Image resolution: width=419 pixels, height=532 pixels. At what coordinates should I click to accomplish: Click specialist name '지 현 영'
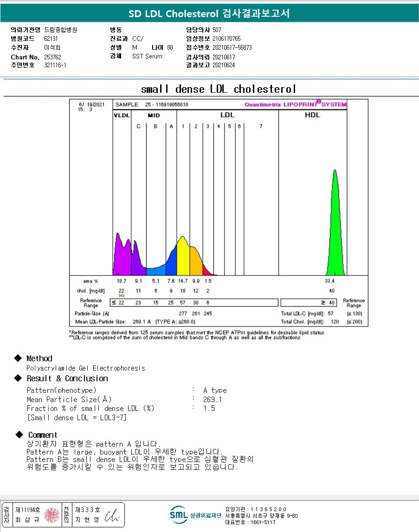[x=87, y=520]
